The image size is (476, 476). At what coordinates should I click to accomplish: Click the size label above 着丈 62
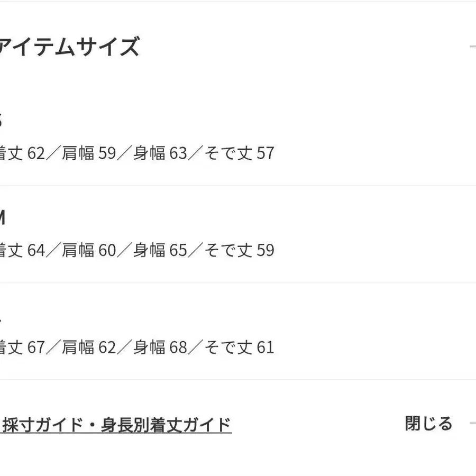click(2, 121)
